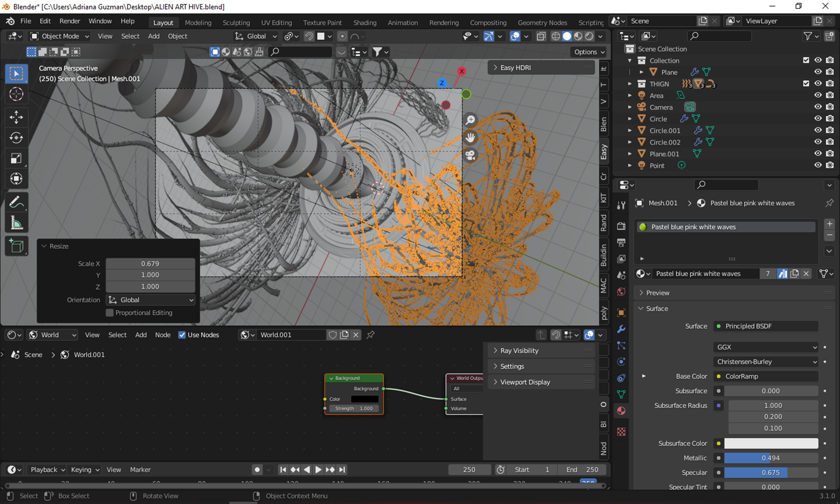Select the Select Box tool
This screenshot has height=504, width=840.
16,74
